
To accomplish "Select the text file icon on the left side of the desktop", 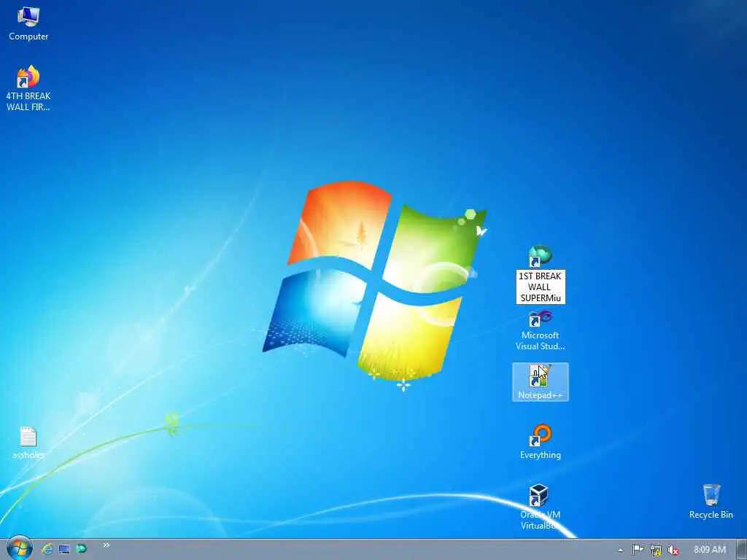I will [x=28, y=437].
